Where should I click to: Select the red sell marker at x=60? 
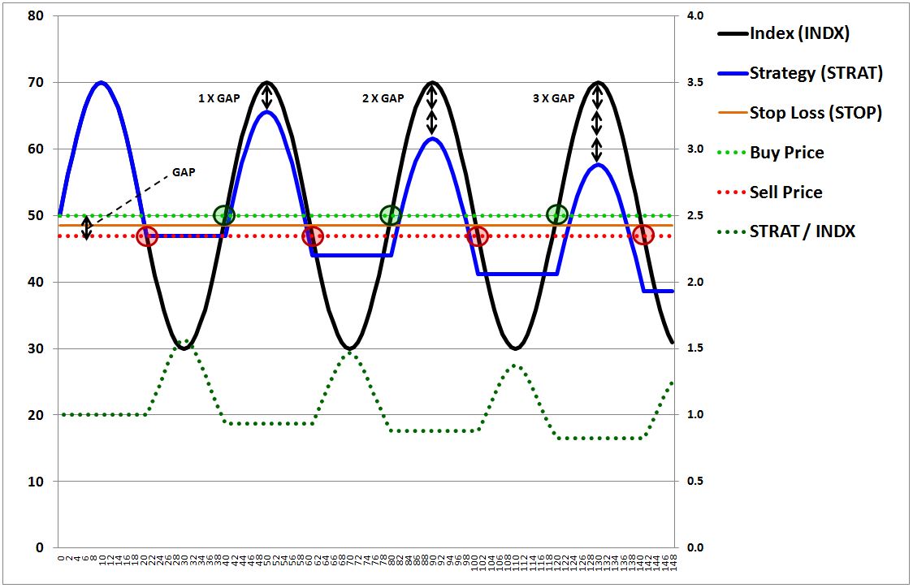click(313, 236)
